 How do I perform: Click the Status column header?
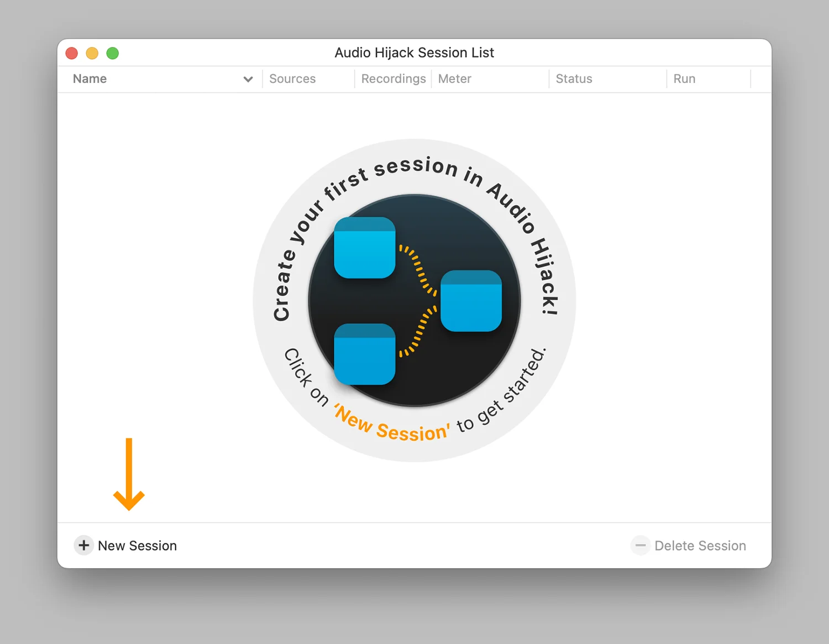(x=574, y=78)
